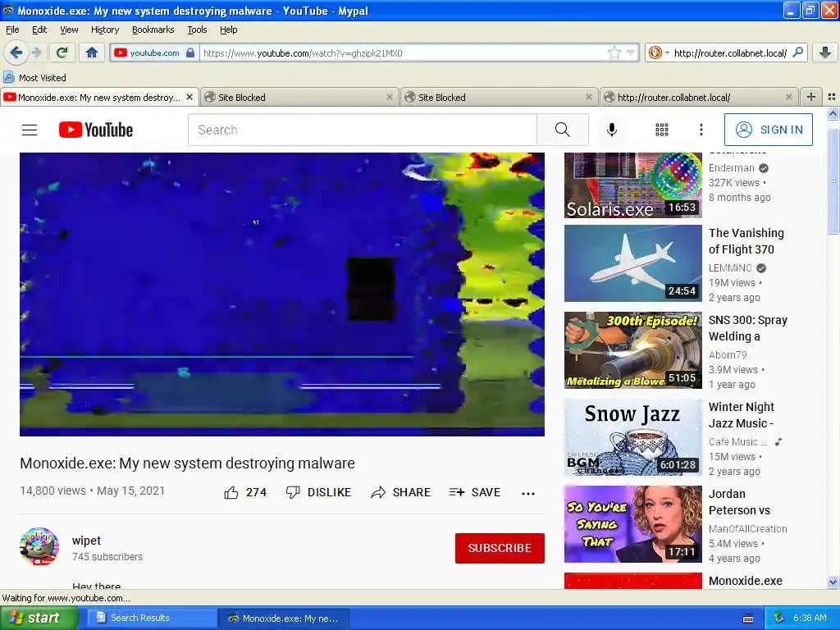Open the View menu

click(x=69, y=30)
